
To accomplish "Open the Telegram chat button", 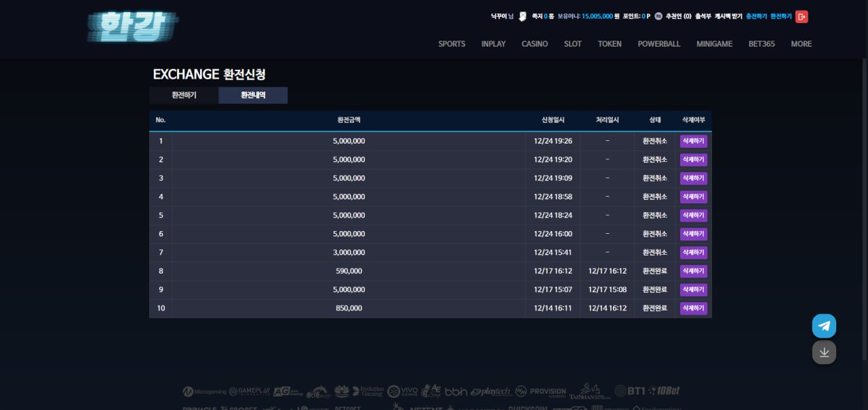I will [x=824, y=326].
